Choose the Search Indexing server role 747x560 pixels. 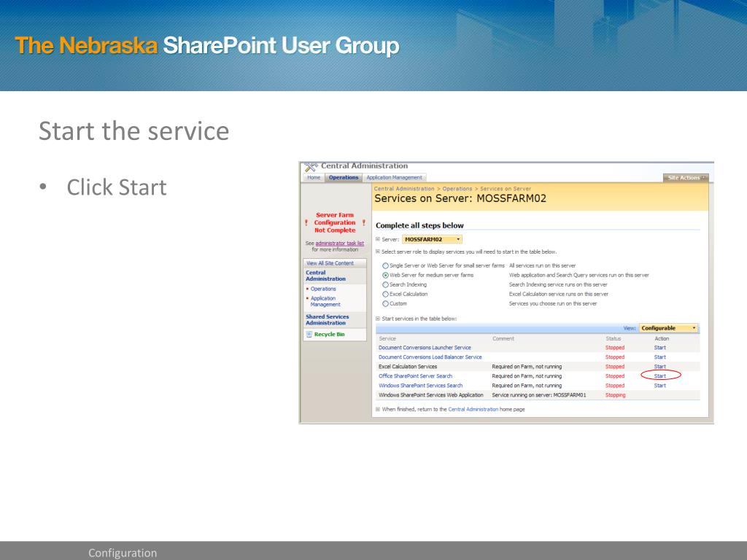tap(385, 285)
